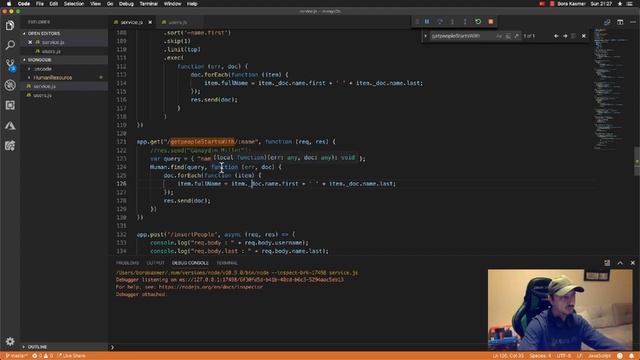Change encoding via UTF-8 status item
The width and height of the screenshot is (640, 360).
[x=564, y=356]
